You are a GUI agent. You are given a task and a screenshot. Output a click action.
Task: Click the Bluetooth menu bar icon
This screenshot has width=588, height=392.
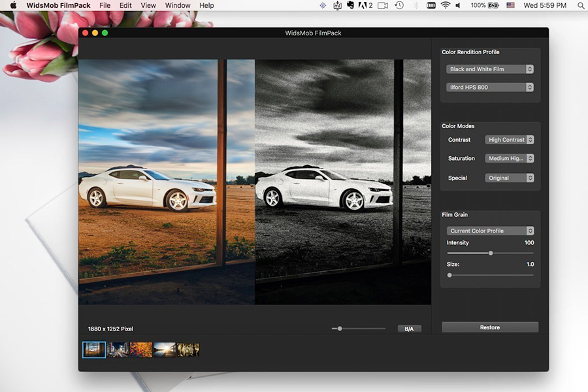point(416,5)
